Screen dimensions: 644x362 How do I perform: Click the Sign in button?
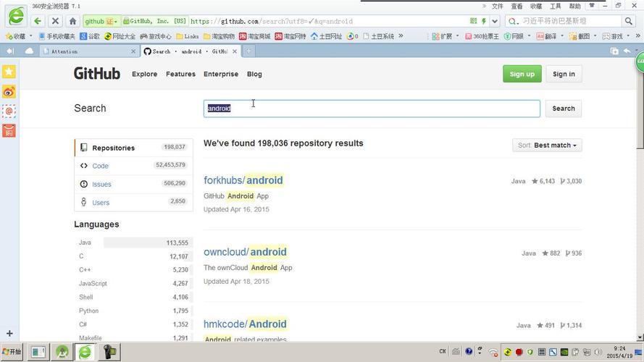[564, 74]
